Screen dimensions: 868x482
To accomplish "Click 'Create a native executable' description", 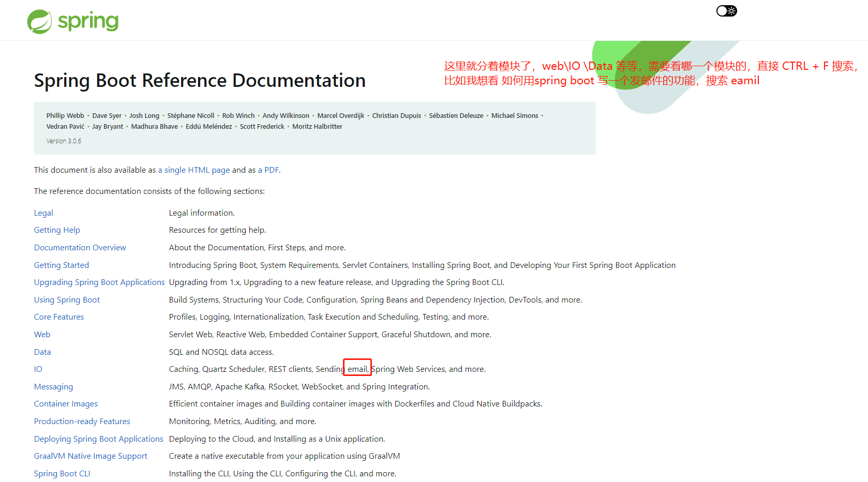I will click(x=285, y=456).
